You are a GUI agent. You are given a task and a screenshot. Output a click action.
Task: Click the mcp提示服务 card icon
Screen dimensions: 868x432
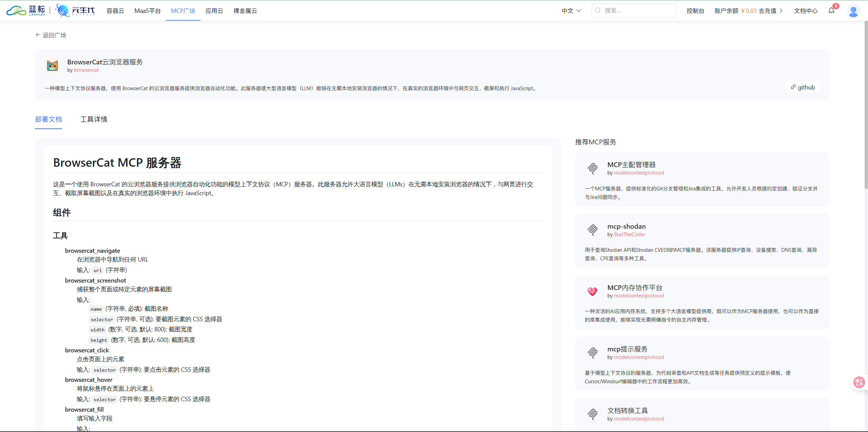pyautogui.click(x=592, y=353)
